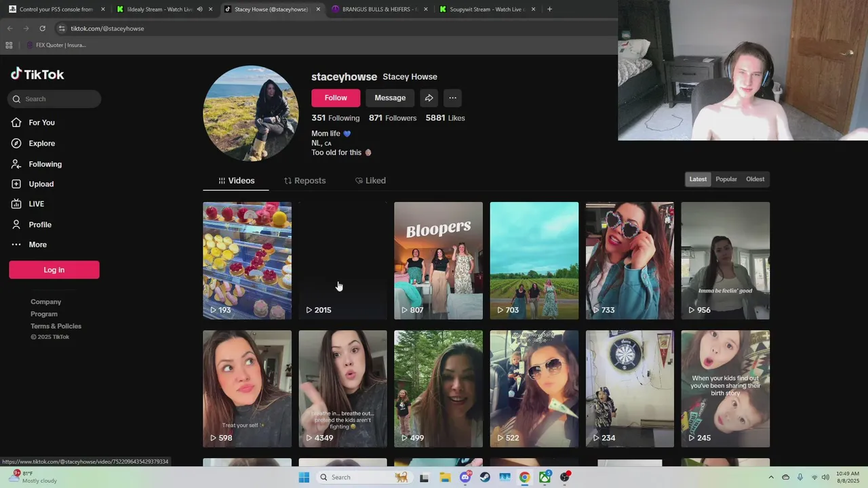868x488 pixels.
Task: Open the vineyard video with 703 views
Action: 534,260
